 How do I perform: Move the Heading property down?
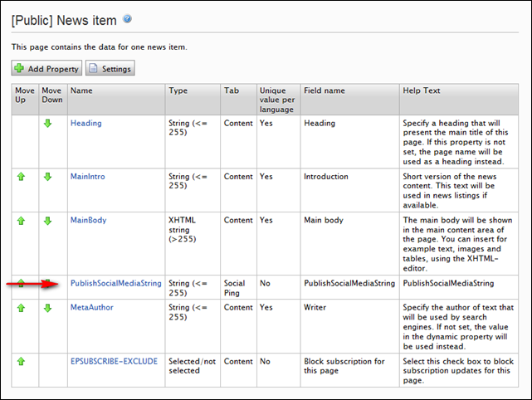[x=47, y=124]
